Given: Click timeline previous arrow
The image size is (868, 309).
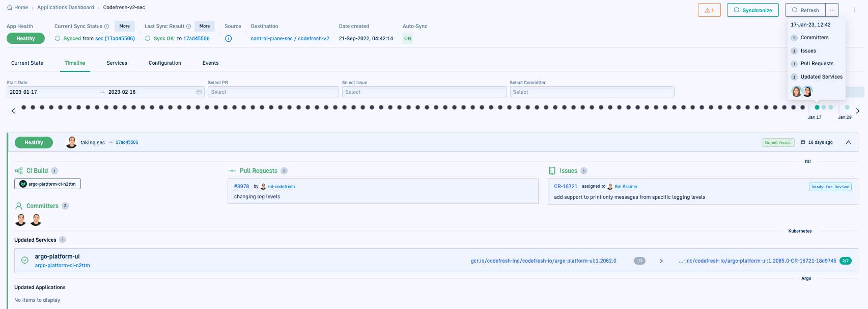Looking at the screenshot, I should pos(13,111).
